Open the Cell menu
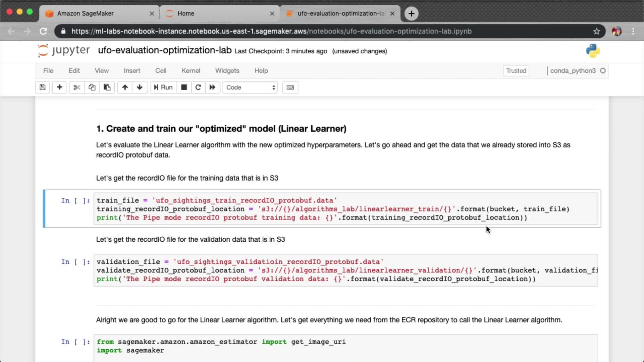This screenshot has height=362, width=644. click(161, 71)
